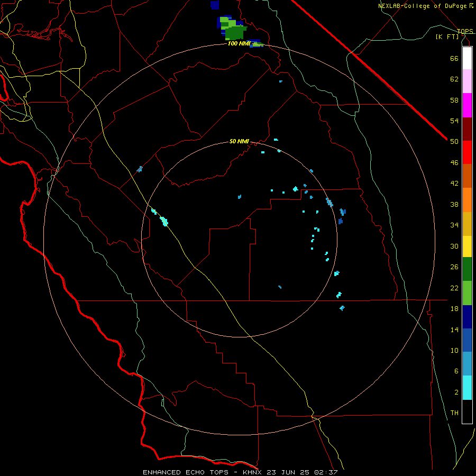The height and width of the screenshot is (476, 476).
Task: Click the 100 NMI range ring label
Action: tap(239, 43)
